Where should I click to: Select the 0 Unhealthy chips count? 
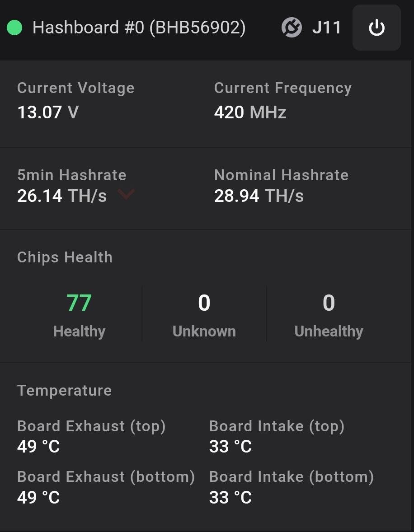(x=329, y=303)
